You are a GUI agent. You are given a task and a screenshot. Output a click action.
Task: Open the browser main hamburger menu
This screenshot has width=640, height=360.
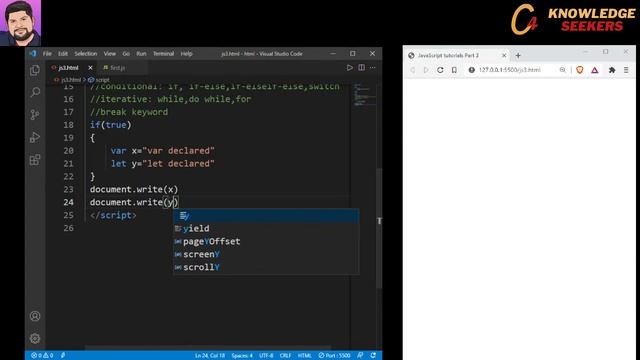tap(626, 70)
